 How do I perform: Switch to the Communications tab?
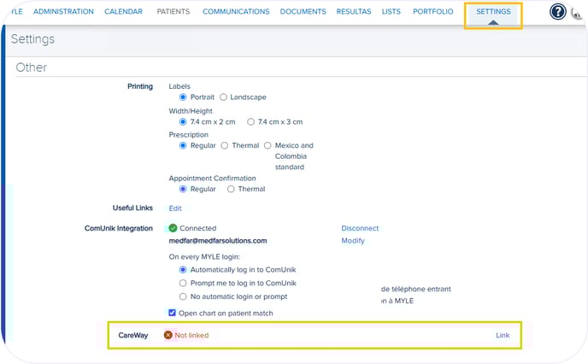236,12
